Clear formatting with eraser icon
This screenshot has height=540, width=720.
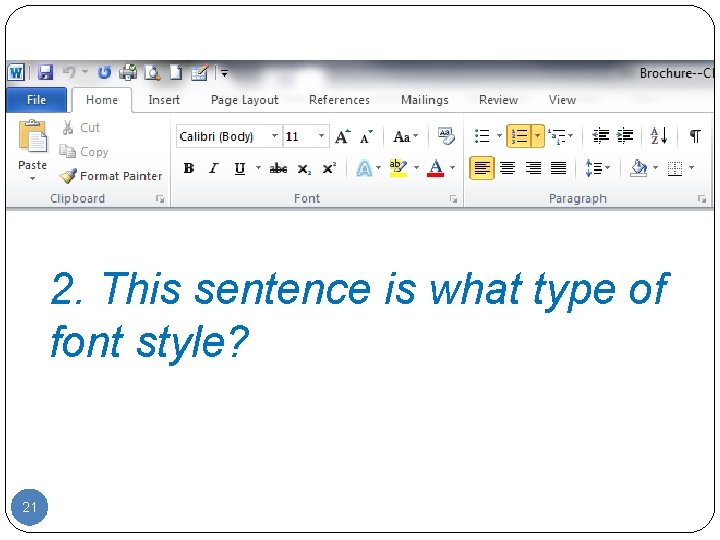click(x=446, y=136)
